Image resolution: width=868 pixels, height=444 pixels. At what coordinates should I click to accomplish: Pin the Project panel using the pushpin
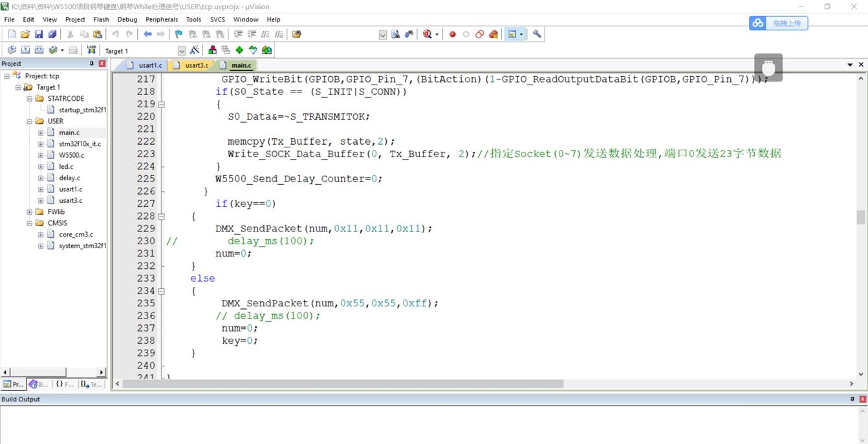pyautogui.click(x=92, y=63)
